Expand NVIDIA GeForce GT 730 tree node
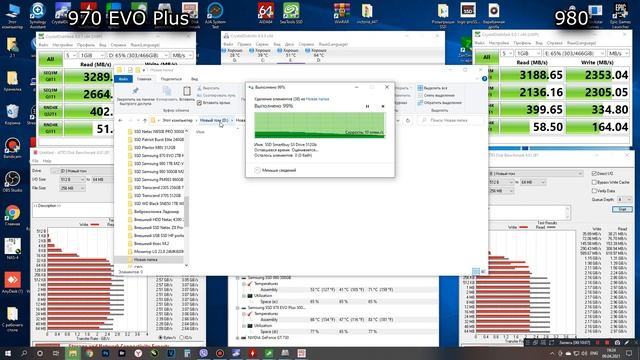This screenshot has height=360, width=640. click(238, 338)
